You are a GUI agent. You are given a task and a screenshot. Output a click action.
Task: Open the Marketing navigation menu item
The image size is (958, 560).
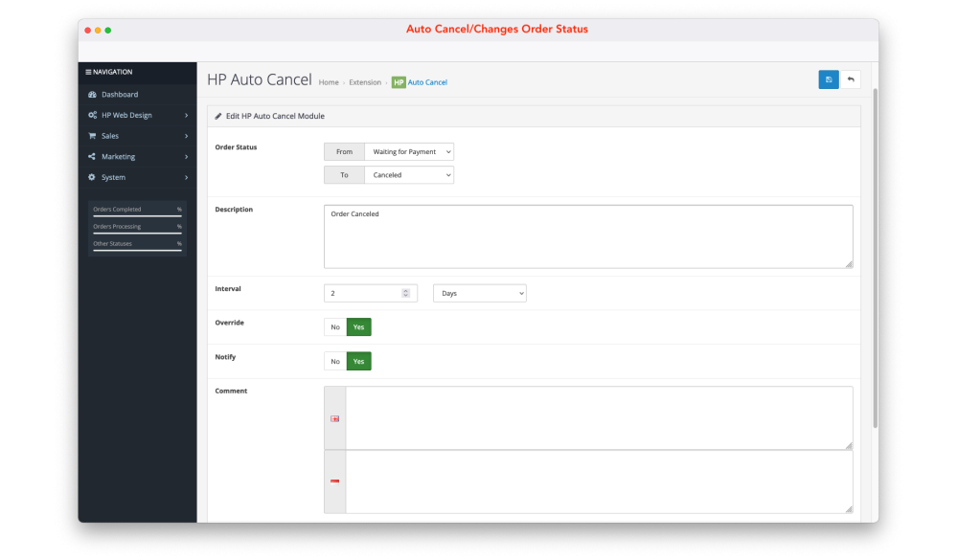click(118, 157)
